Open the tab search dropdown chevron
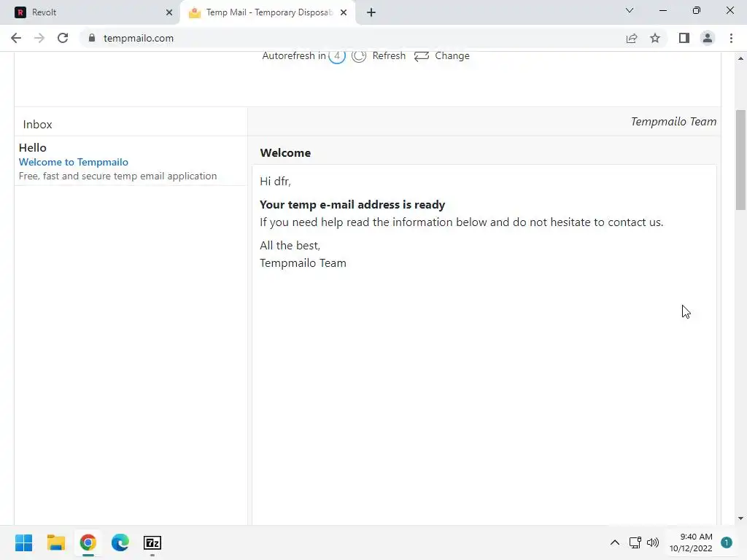The width and height of the screenshot is (747, 560). coord(630,10)
